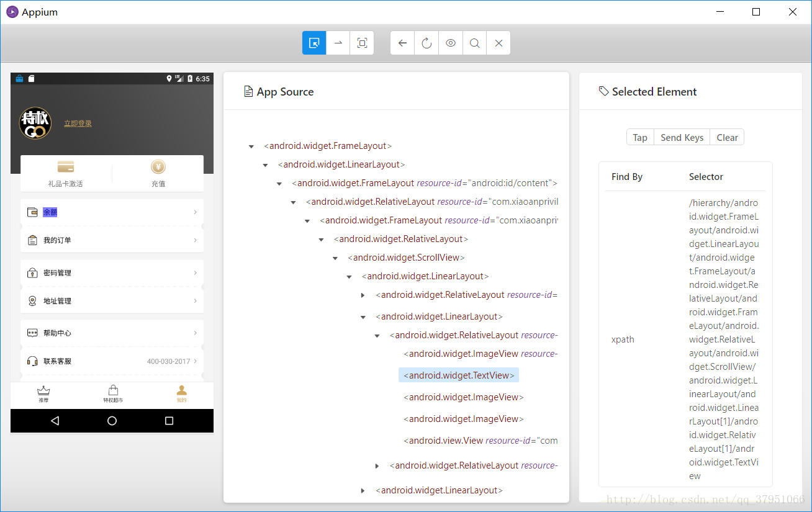Screen dimensions: 812x512
Task: Tap the 礼品卡激活 label
Action: 66,184
